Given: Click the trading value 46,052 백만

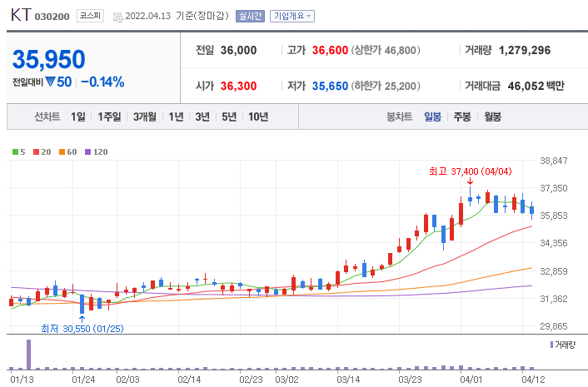Looking at the screenshot, I should point(536,87).
